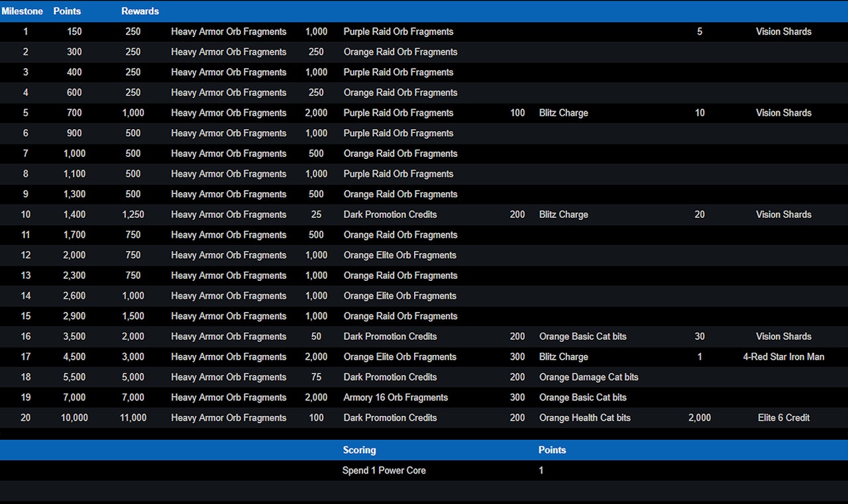Screen dimensions: 848x504
Task: Click Vision Shards in milestone 16 row
Action: (x=783, y=336)
